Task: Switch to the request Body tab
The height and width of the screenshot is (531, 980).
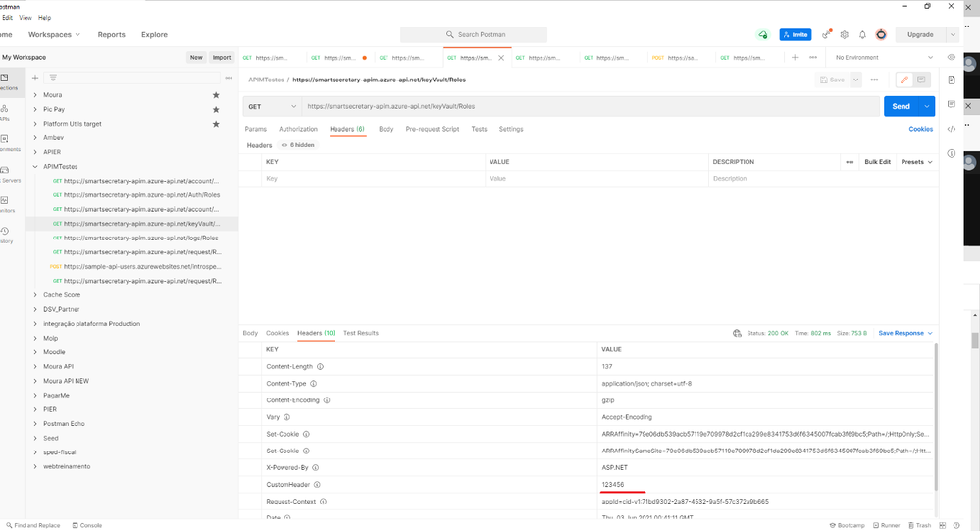Action: (387, 129)
